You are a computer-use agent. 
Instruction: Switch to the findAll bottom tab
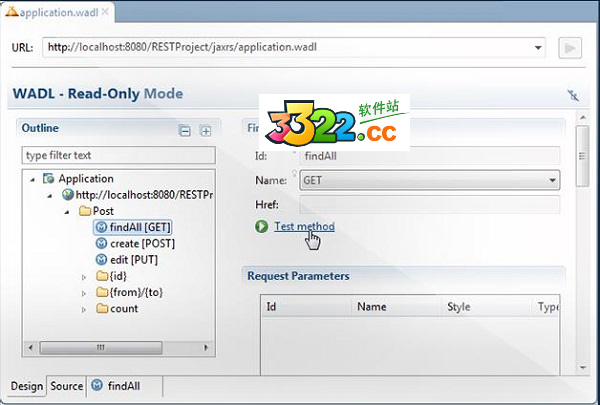(125, 386)
